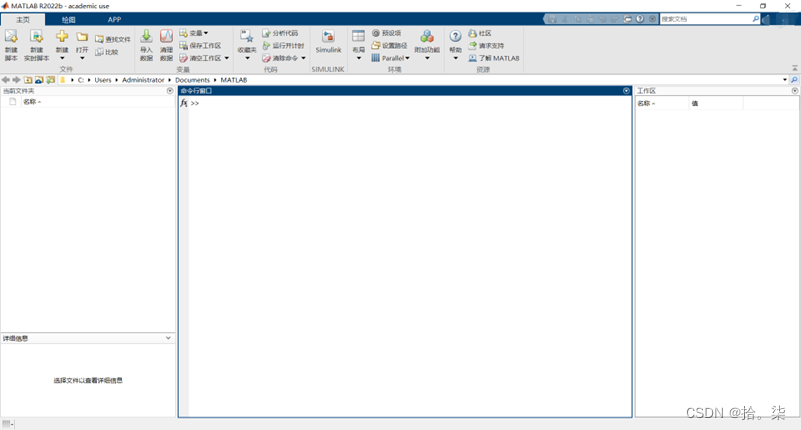Expand the 清空工作区 dropdown arrow
Image resolution: width=801 pixels, height=430 pixels.
click(227, 58)
